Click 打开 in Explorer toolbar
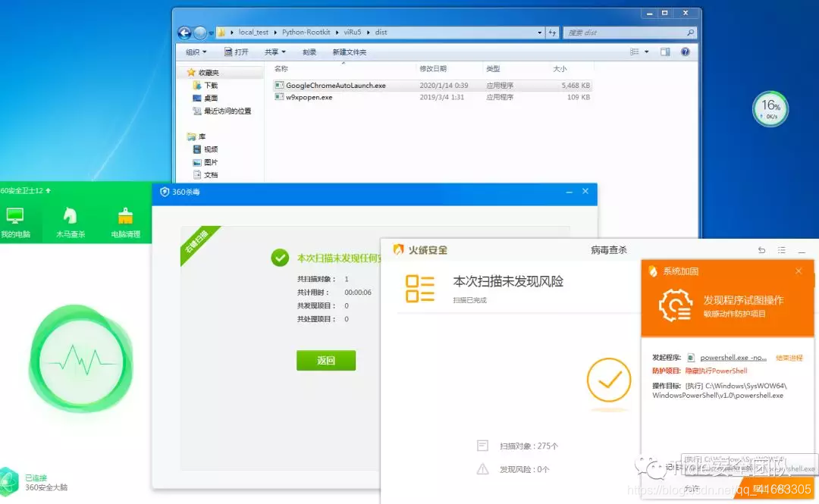Screen dimensions: 819x504 point(236,52)
